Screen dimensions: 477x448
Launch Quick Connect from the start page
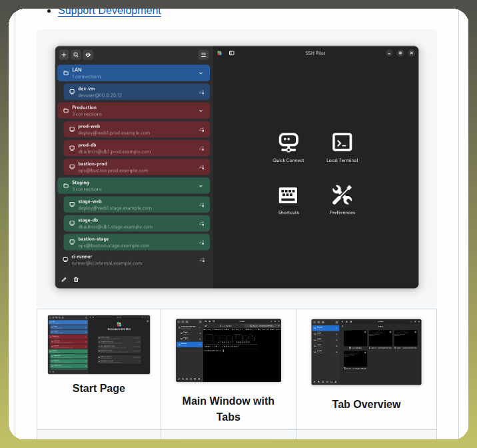coord(288,147)
